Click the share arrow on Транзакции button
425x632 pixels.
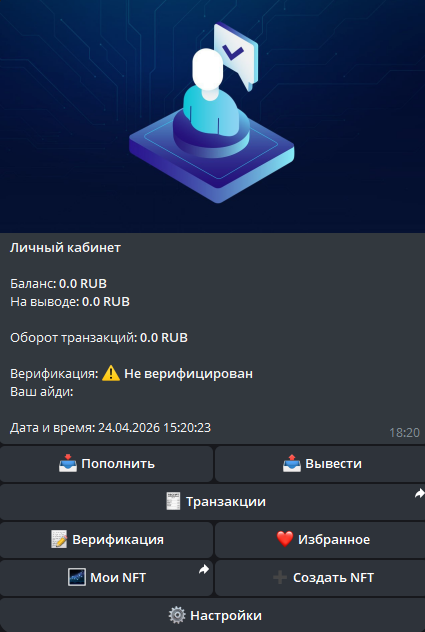click(x=420, y=493)
